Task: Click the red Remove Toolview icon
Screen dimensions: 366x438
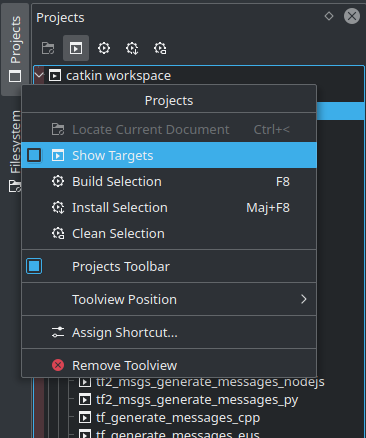Action: (x=58, y=365)
